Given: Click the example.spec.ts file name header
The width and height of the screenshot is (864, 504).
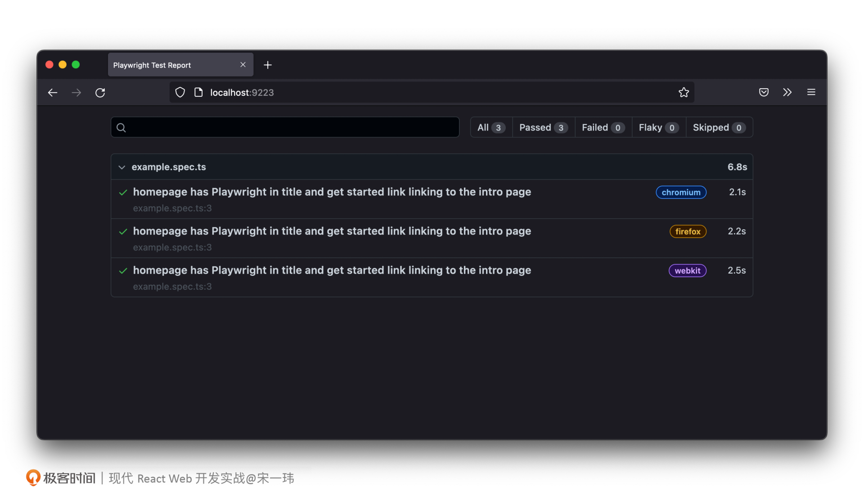Looking at the screenshot, I should coord(169,167).
